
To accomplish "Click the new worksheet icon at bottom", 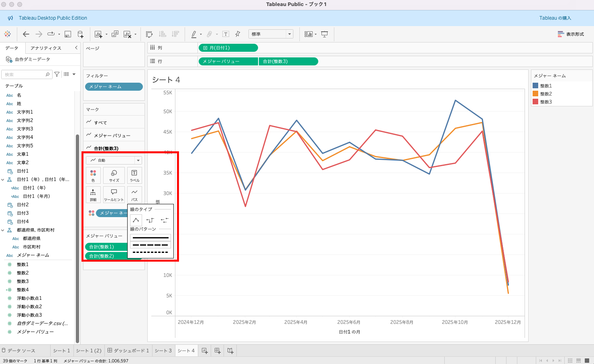I will [x=205, y=351].
